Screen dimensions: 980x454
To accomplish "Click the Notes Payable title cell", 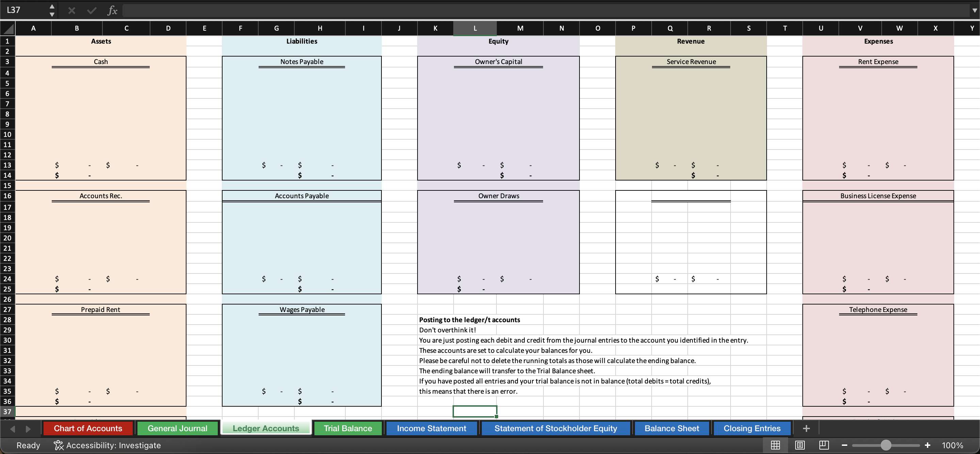I will pyautogui.click(x=302, y=62).
